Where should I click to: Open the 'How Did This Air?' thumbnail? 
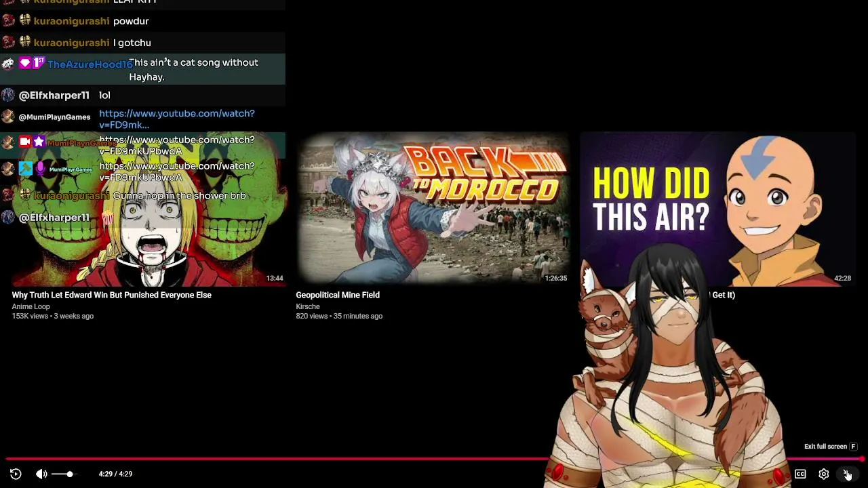tap(717, 209)
